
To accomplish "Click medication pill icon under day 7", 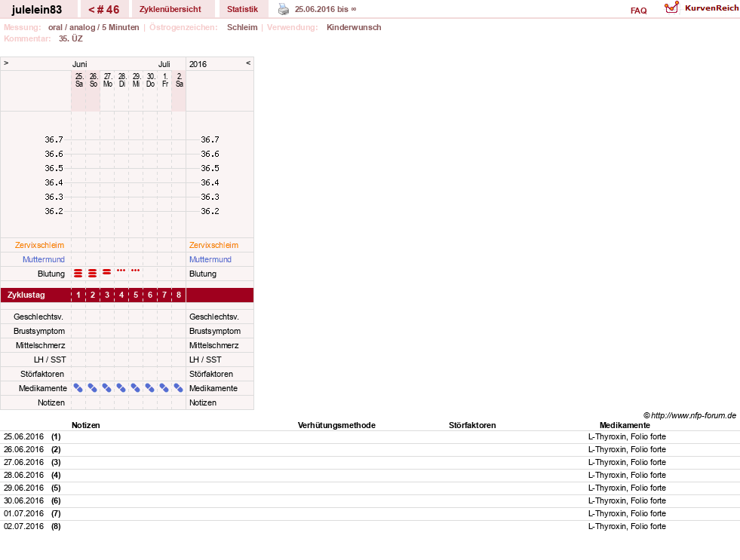I will pyautogui.click(x=164, y=388).
